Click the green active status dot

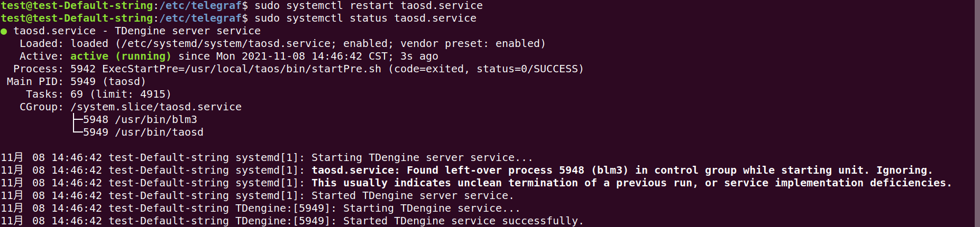tap(4, 32)
